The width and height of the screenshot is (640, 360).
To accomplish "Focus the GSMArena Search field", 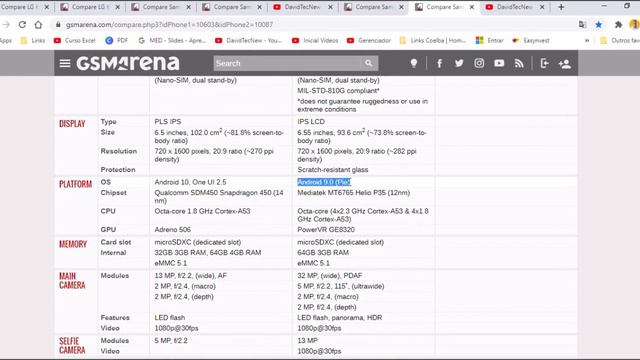I will (287, 63).
